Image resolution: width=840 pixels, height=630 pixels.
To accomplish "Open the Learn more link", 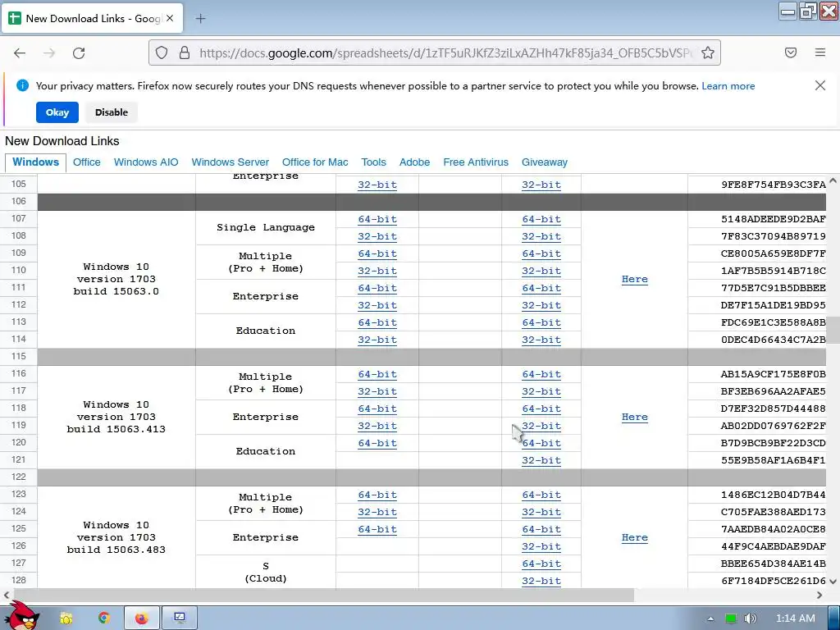I will 728,85.
